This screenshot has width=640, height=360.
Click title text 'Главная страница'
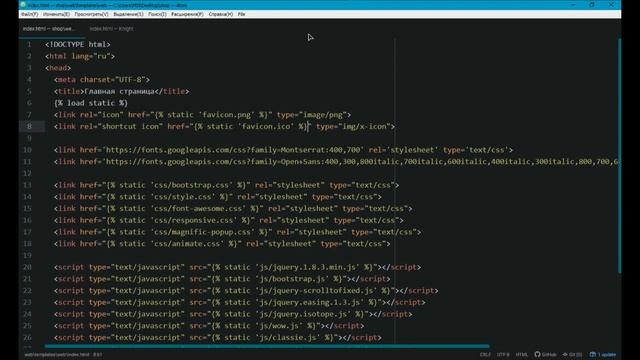click(120, 91)
